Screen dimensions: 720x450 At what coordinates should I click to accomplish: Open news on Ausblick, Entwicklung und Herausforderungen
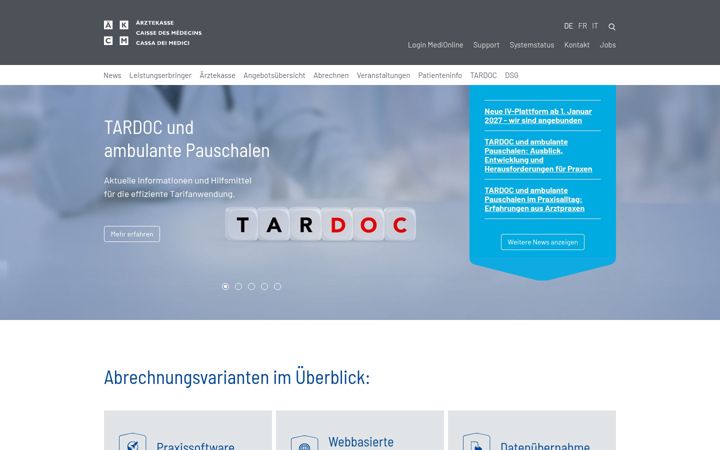tap(538, 155)
